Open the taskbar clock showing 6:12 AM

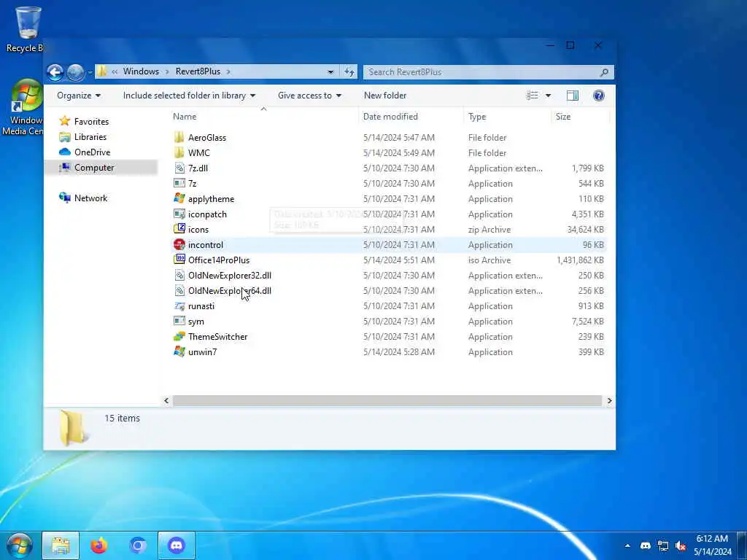pos(712,545)
